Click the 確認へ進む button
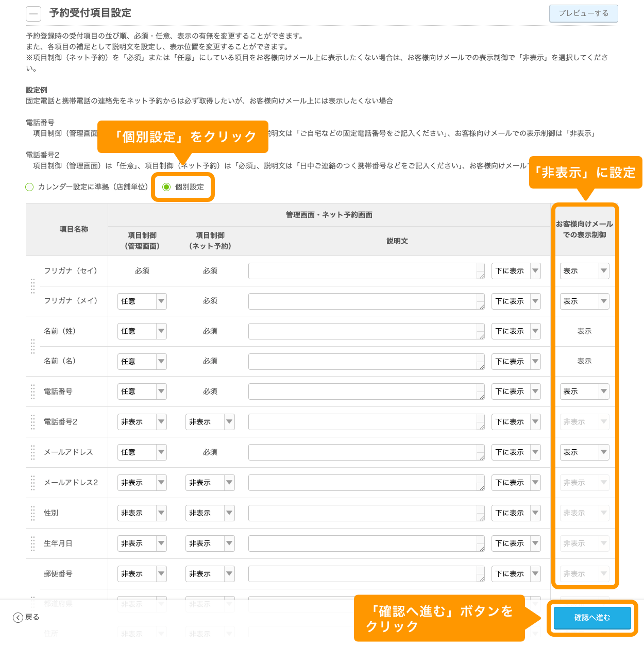 [x=592, y=618]
